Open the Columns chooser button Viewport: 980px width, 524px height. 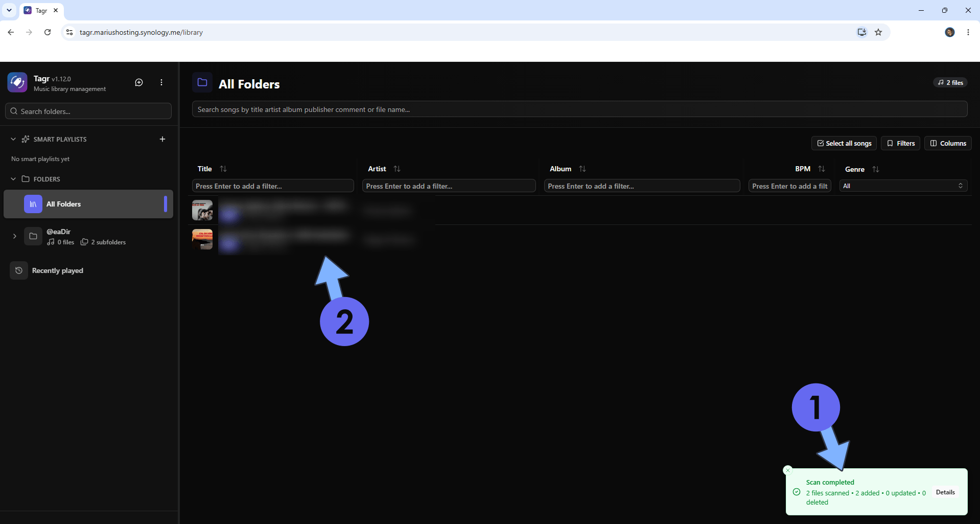[948, 143]
